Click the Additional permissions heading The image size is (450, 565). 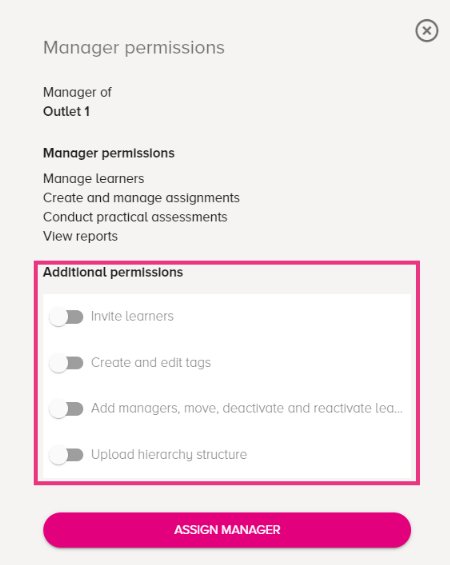click(113, 272)
